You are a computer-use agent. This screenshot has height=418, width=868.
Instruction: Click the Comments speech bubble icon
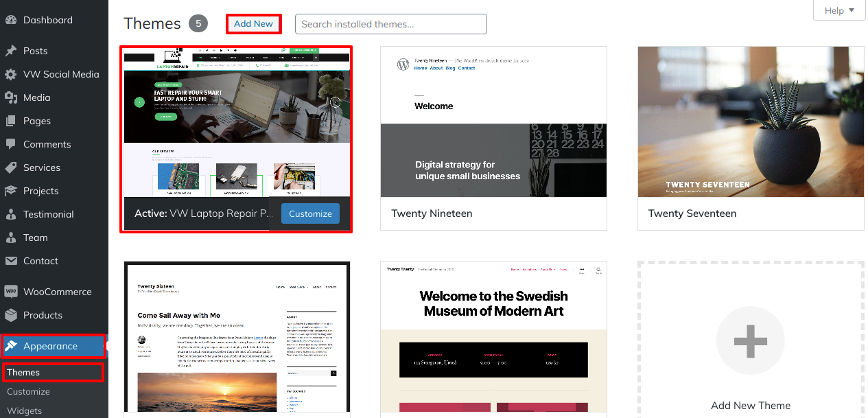pyautogui.click(x=11, y=144)
